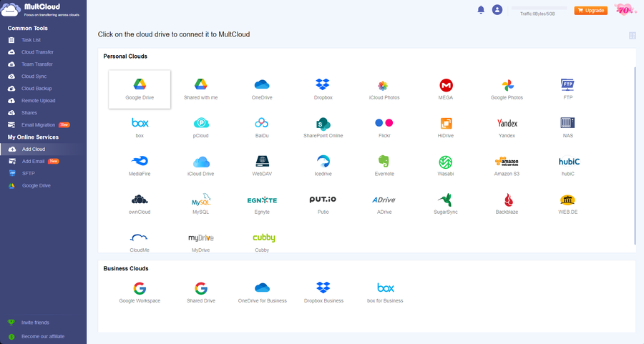Choose MediaFire cloud
Screen dimensions: 644x344
140,165
